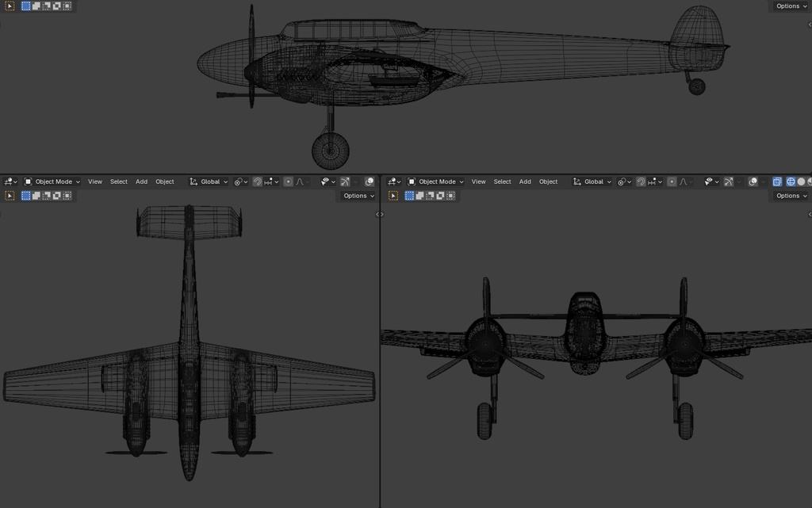812x508 pixels.
Task: Open the View menu in the front-view viewport
Action: click(478, 181)
